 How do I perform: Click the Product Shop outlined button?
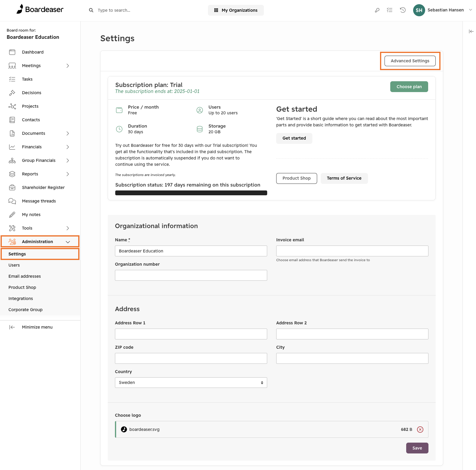(x=296, y=178)
